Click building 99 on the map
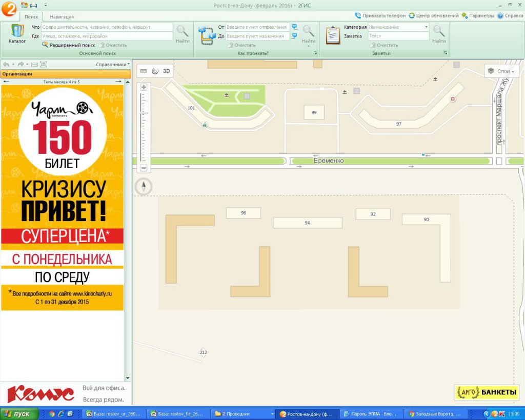This screenshot has height=420, width=525. [x=314, y=112]
